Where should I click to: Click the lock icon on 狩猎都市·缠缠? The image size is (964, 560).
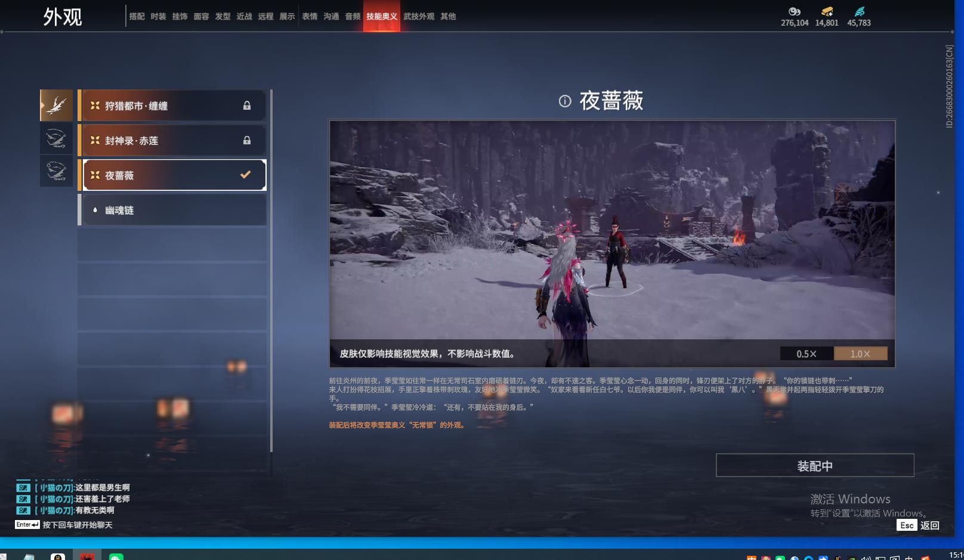tap(247, 106)
